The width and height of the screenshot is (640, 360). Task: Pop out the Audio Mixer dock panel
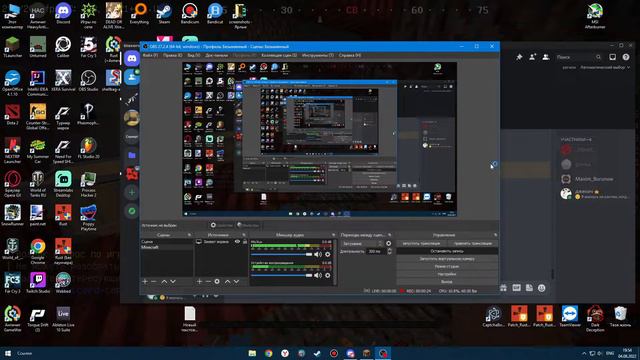333,235
